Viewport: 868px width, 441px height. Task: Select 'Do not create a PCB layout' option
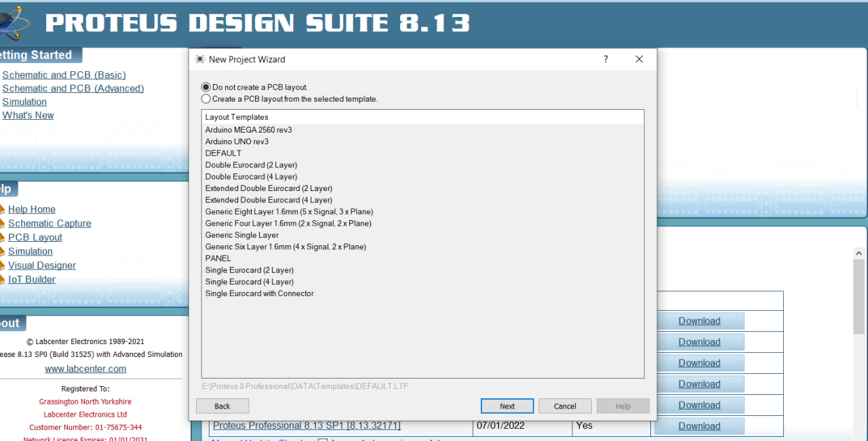coord(206,87)
